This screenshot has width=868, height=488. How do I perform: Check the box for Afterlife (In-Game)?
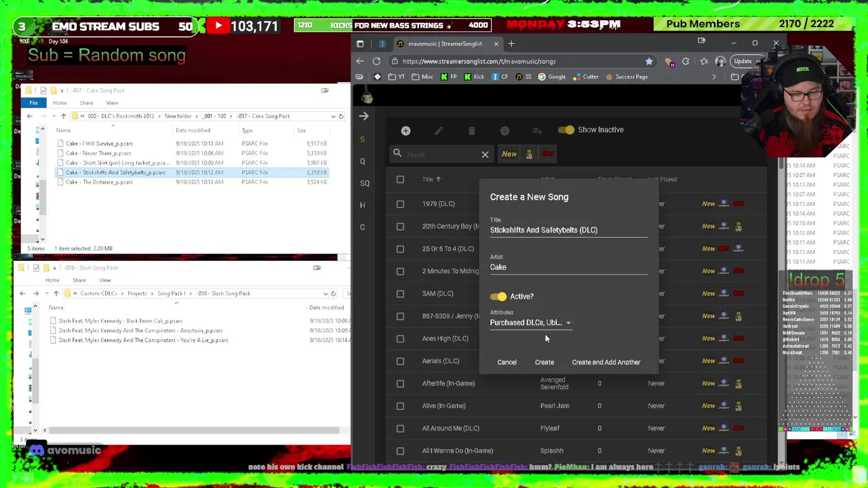[x=400, y=384]
